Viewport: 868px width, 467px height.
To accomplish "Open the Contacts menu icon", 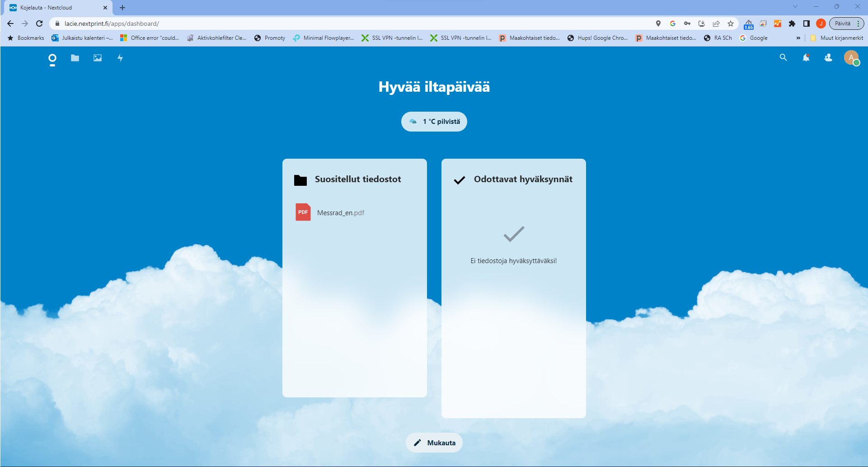I will click(828, 57).
